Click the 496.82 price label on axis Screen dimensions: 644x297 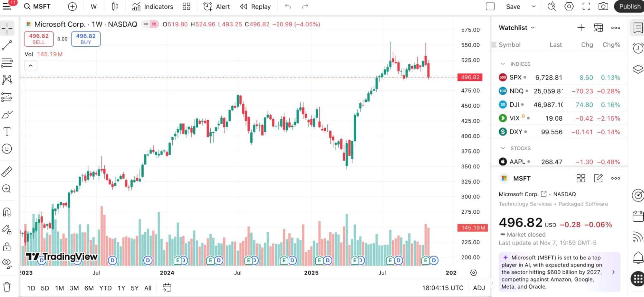click(470, 77)
